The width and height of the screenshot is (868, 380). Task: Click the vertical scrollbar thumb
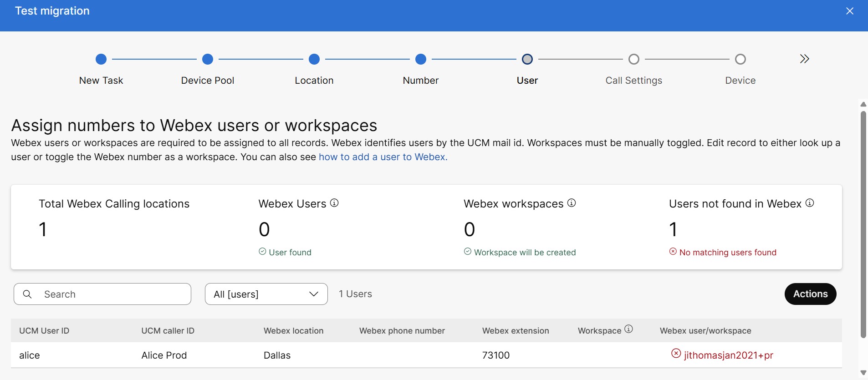(863, 223)
